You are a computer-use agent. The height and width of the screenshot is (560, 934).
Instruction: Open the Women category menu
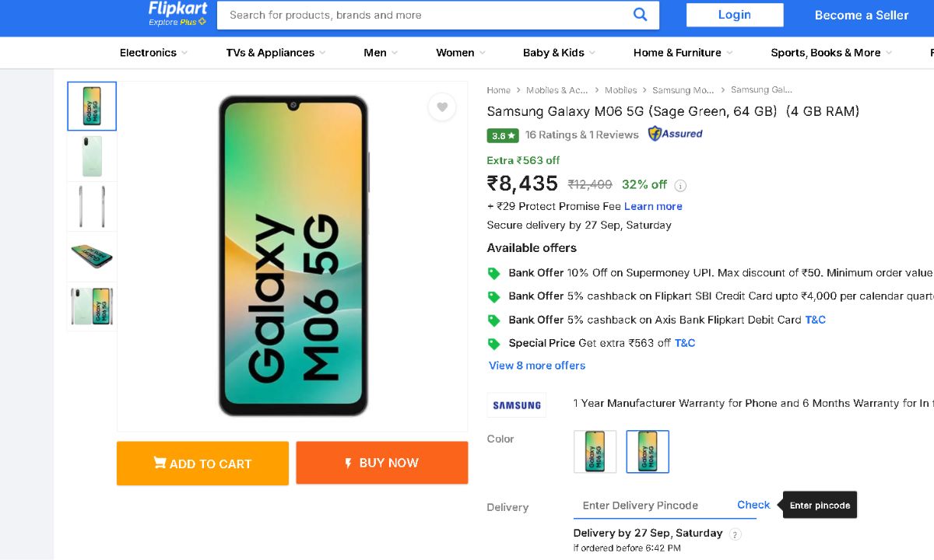[x=460, y=53]
